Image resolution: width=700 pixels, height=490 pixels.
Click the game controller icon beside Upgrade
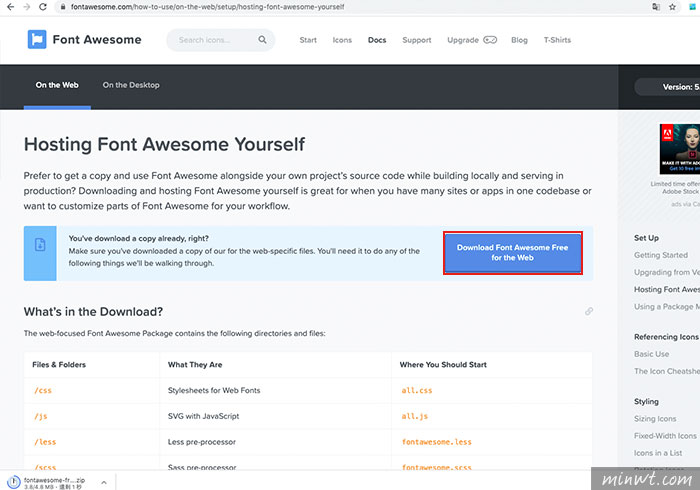click(490, 40)
